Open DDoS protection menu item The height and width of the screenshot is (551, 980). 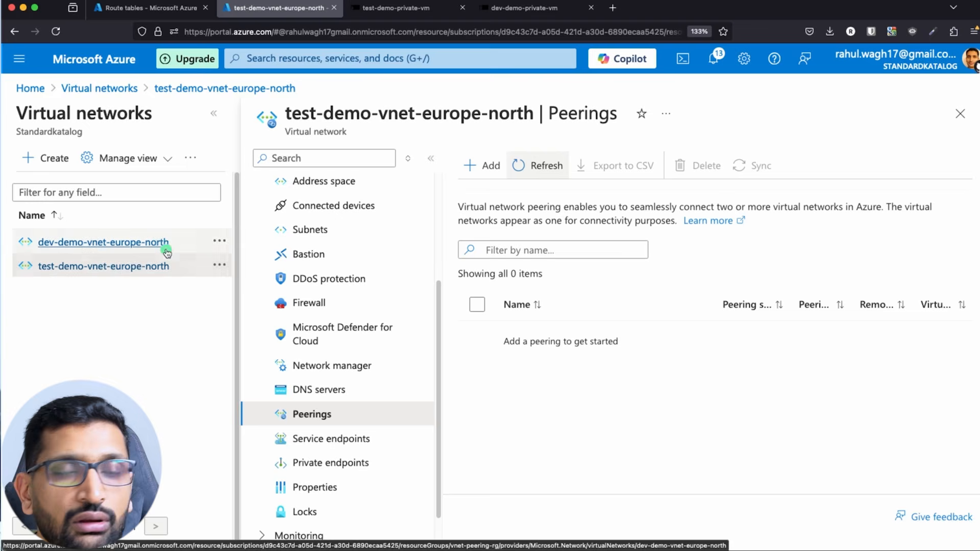pyautogui.click(x=329, y=279)
